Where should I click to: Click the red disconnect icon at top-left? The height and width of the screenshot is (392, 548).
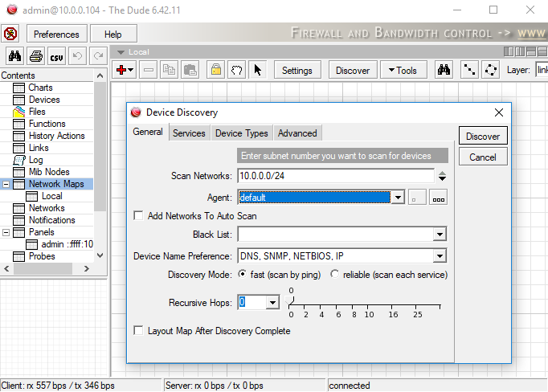[10, 34]
